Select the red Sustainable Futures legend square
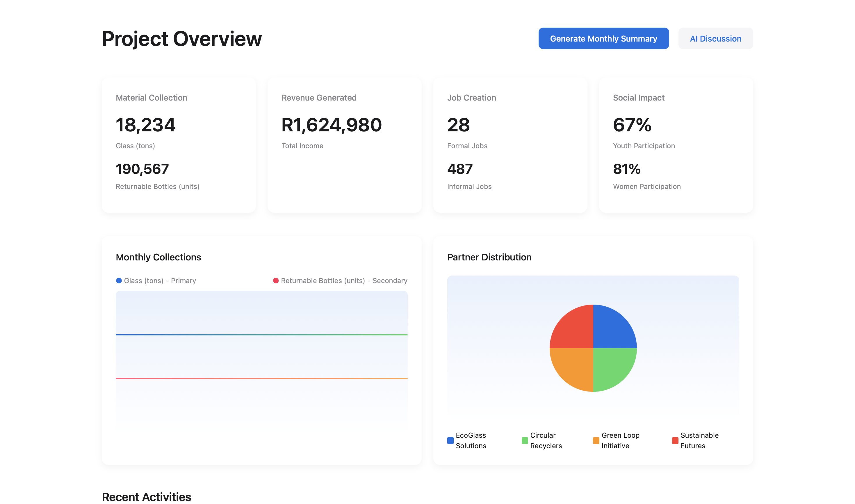This screenshot has width=855, height=504. coord(675,440)
